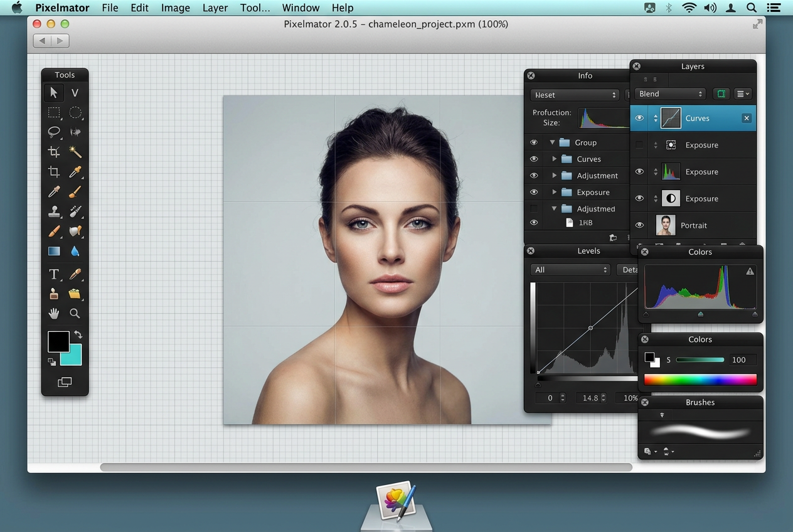Toggle visibility of Group folder
Screen dimensions: 793x532
tap(534, 142)
